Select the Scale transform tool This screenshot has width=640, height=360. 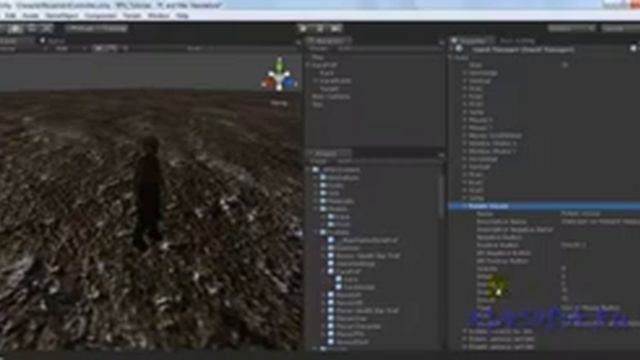tap(47, 29)
